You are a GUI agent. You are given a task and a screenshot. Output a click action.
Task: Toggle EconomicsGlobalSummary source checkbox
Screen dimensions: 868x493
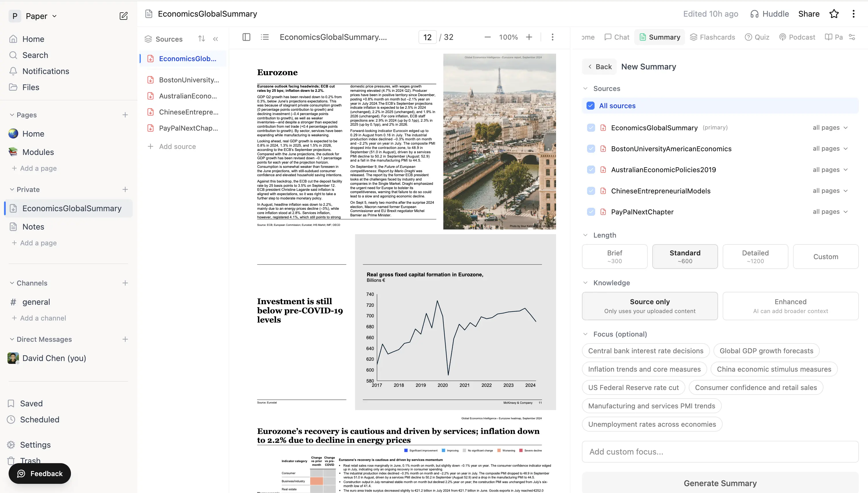591,128
